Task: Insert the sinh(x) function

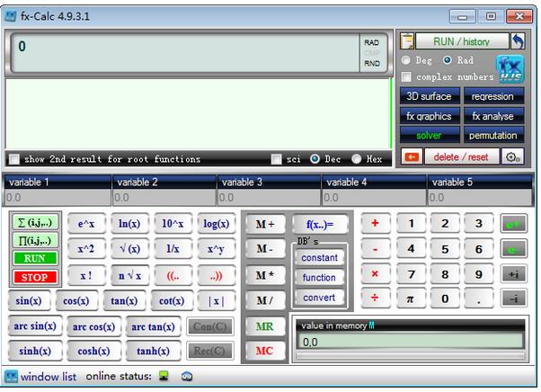Action: pyautogui.click(x=35, y=352)
